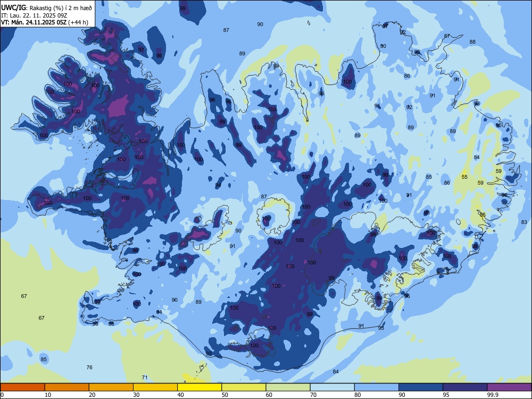Click the map humidity value '83'

pos(524,222)
